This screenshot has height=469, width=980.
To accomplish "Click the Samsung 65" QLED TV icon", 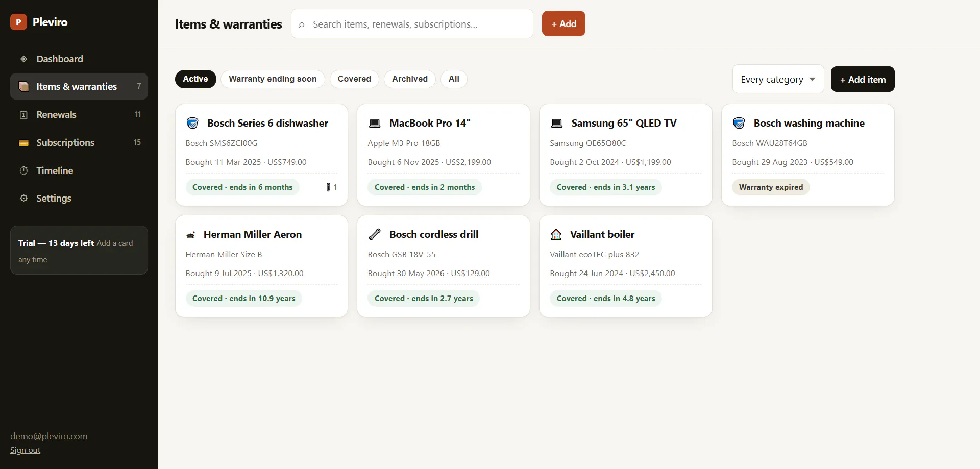I will (557, 123).
